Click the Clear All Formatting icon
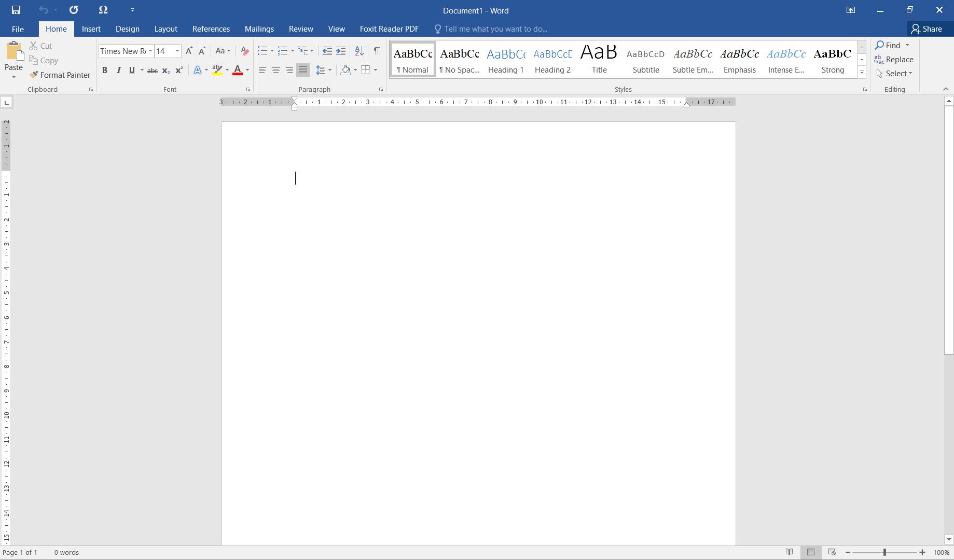954x560 pixels. (245, 51)
